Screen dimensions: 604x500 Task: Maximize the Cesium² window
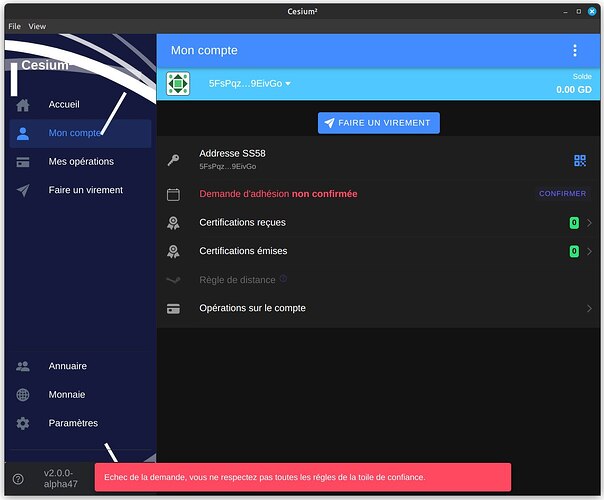pyautogui.click(x=579, y=12)
